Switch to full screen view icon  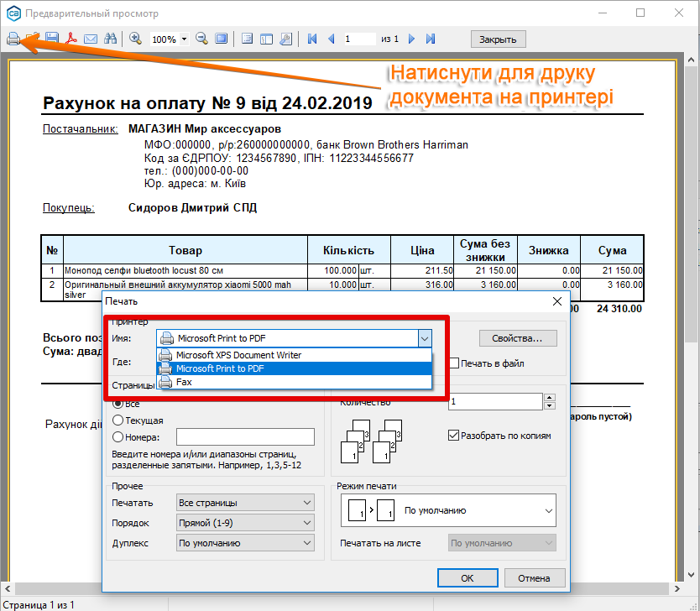[222, 39]
